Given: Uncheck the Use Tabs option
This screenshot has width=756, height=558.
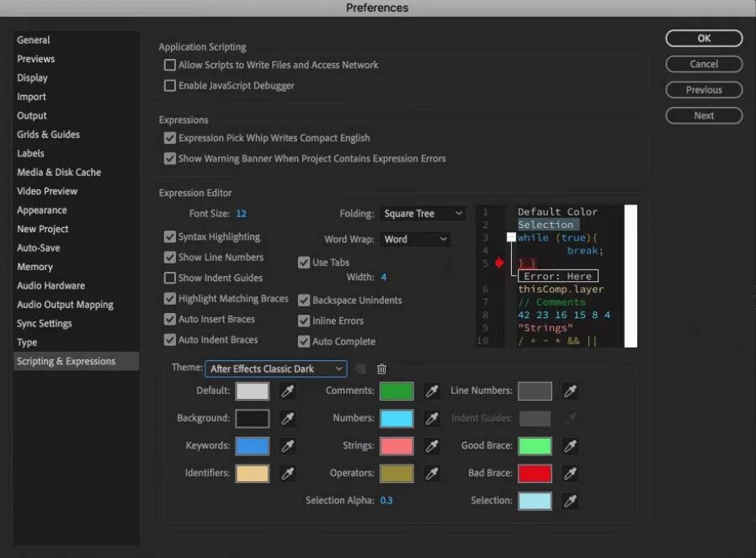Looking at the screenshot, I should 304,262.
